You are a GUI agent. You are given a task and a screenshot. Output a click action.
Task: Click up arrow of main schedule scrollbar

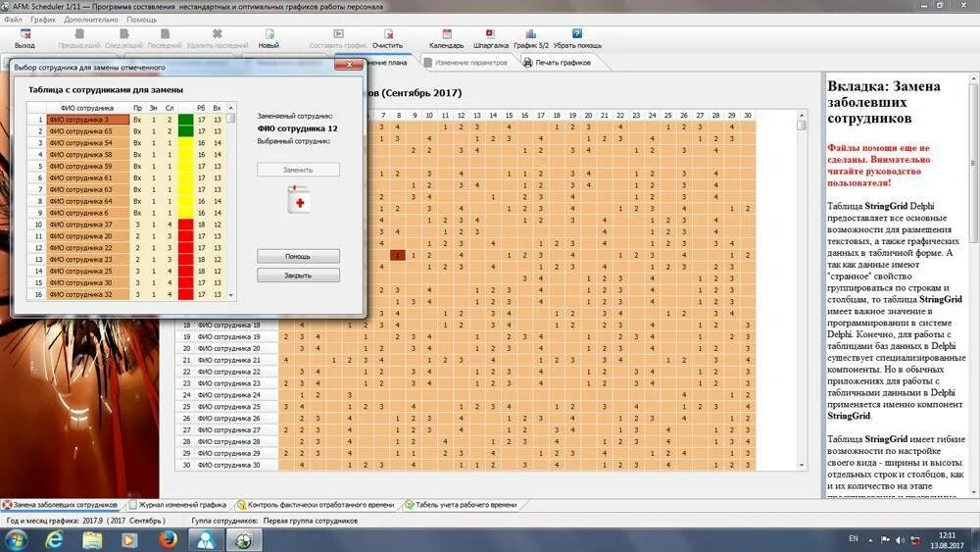(802, 115)
